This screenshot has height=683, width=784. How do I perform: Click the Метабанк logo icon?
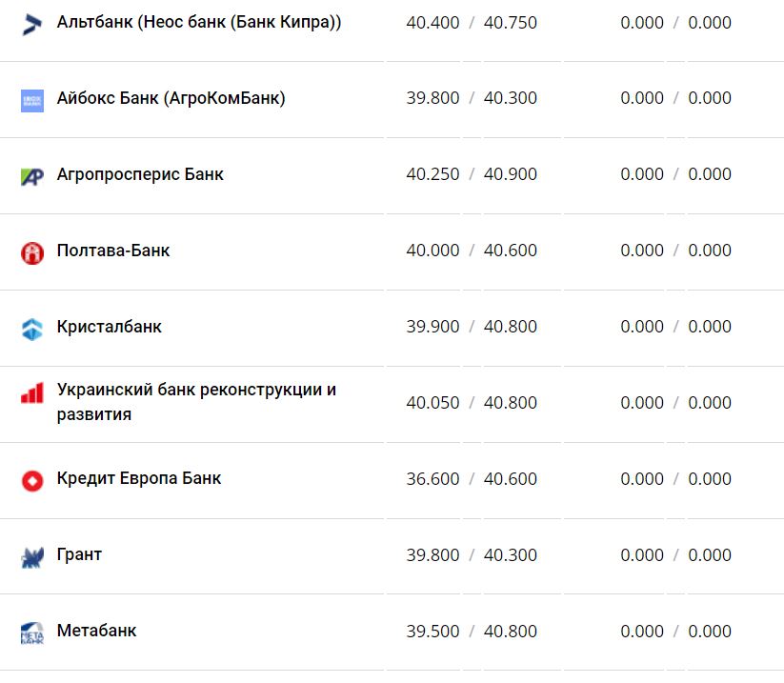click(x=32, y=633)
